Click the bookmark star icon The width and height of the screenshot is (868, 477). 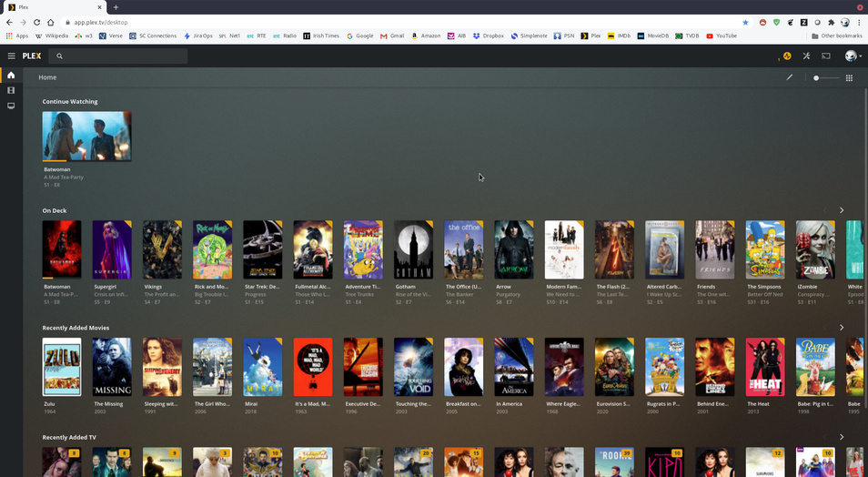pos(746,22)
